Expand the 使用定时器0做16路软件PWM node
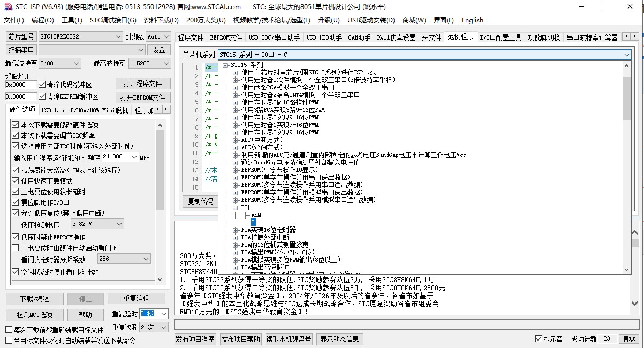 point(236,102)
